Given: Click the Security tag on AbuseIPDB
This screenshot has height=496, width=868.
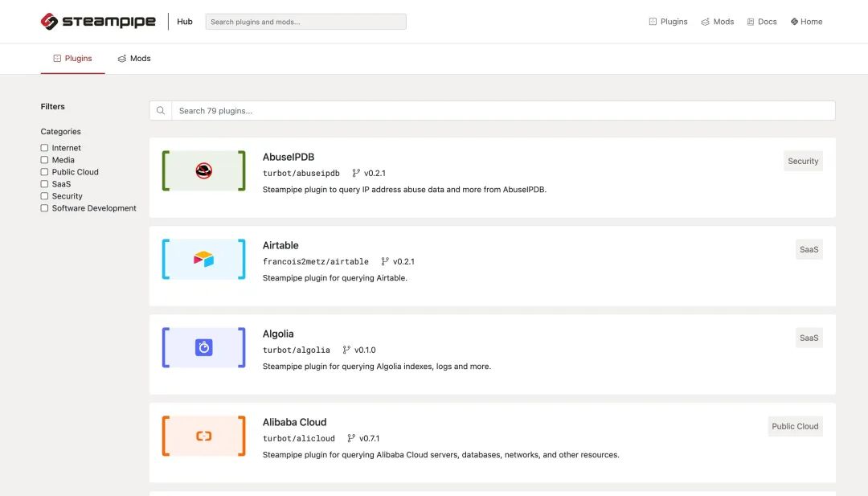Looking at the screenshot, I should 803,161.
